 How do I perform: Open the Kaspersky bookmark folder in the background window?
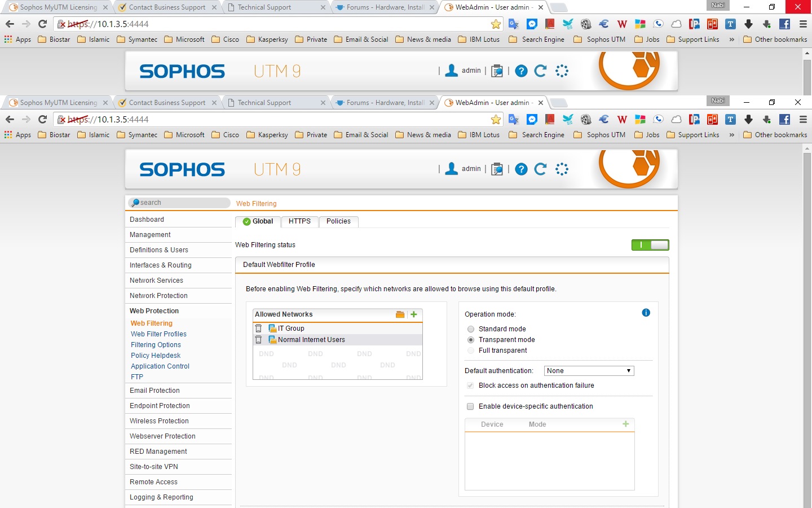267,40
